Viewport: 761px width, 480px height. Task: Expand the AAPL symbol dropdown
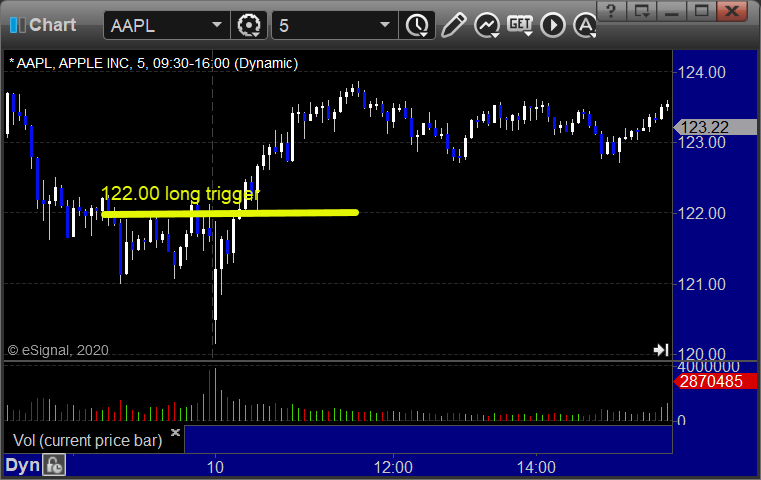[217, 25]
